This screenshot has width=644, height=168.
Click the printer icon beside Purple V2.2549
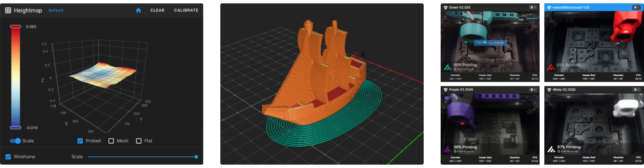pyautogui.click(x=445, y=90)
